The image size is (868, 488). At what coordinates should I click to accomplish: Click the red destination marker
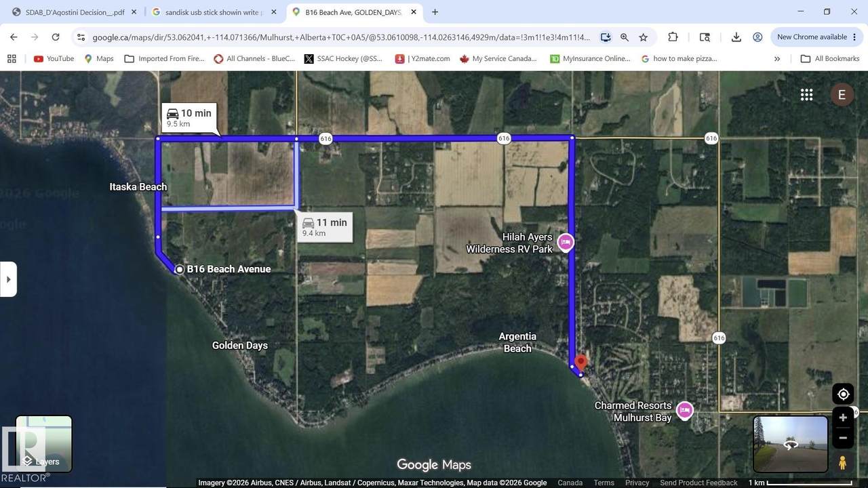click(x=580, y=363)
